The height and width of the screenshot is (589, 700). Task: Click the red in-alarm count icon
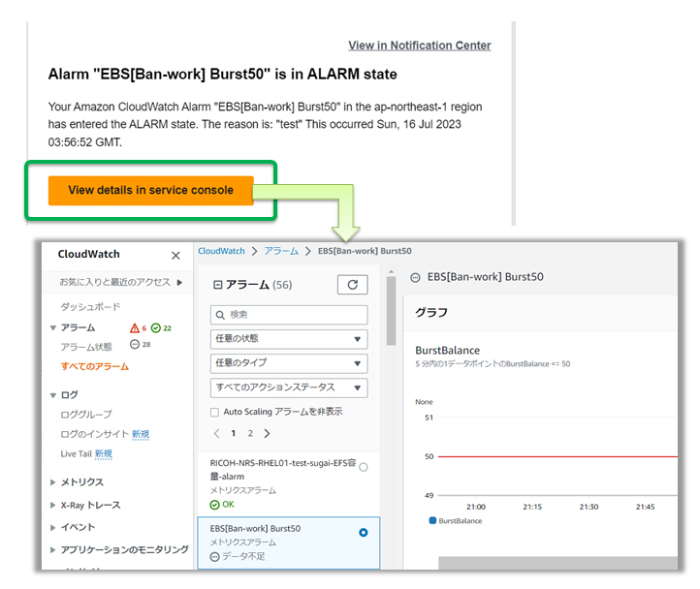(135, 328)
